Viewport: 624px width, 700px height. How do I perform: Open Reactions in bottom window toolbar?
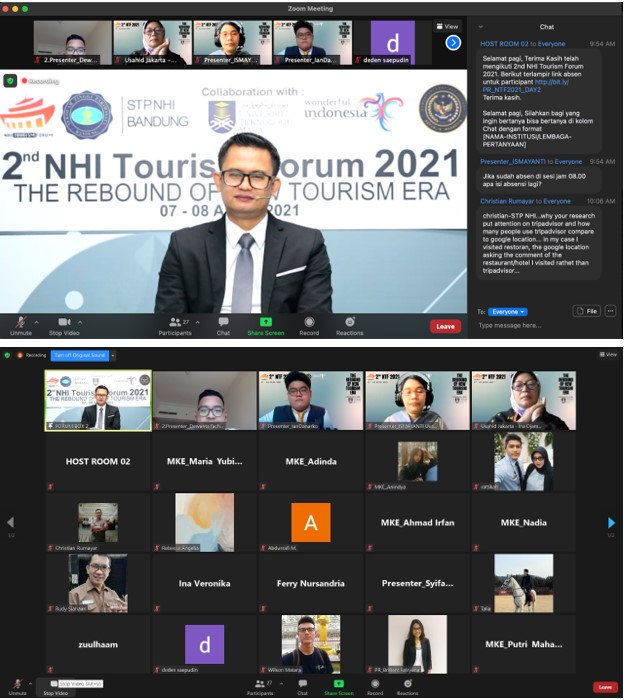[408, 688]
